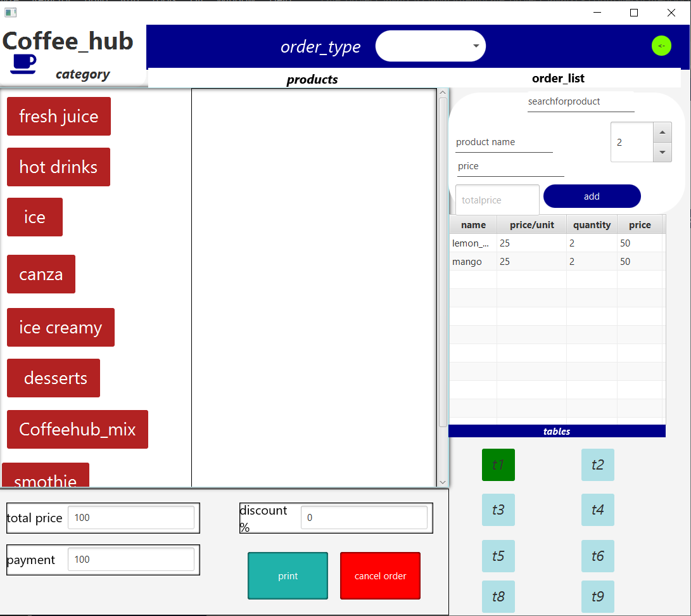Click the tables header bar

coord(557,431)
